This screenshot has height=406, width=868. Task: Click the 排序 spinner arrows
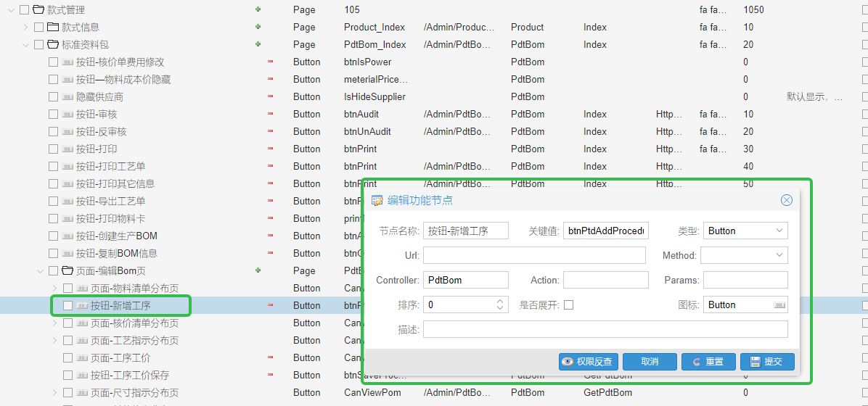(x=501, y=305)
